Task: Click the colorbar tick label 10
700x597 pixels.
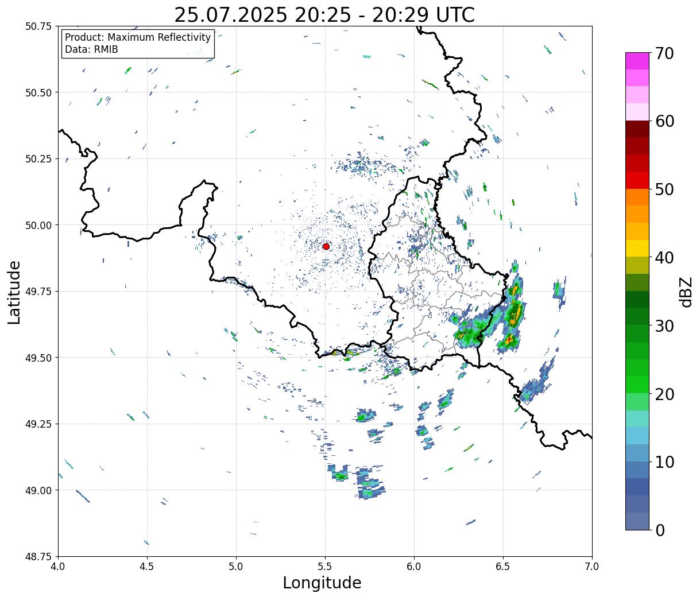Action: tap(665, 462)
